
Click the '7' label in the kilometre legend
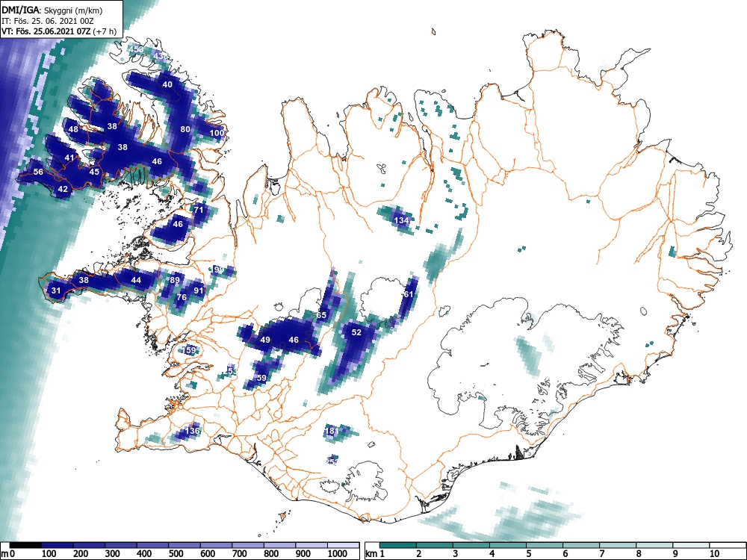coord(601,553)
